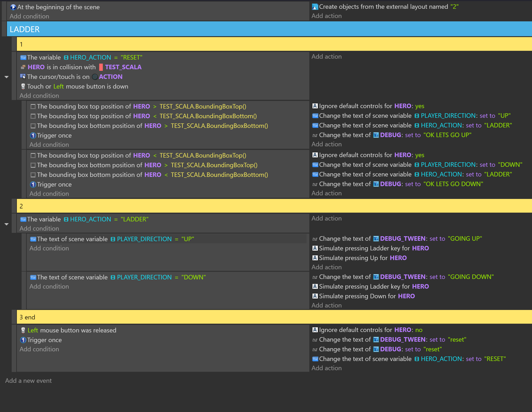Click the bounding box icon in the first BoundingBoxTop condition
Screen dimensions: 532x412
tap(33, 106)
